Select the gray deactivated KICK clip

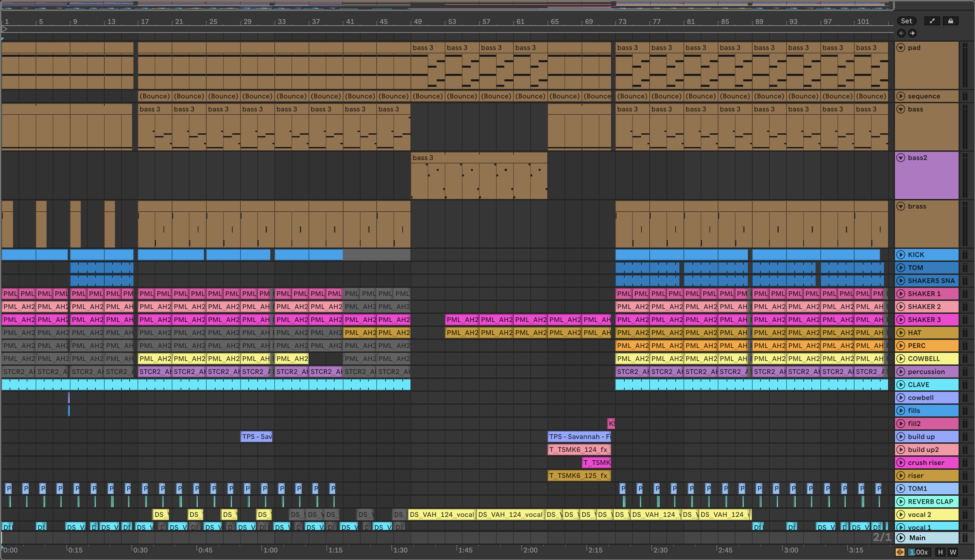[x=377, y=255]
